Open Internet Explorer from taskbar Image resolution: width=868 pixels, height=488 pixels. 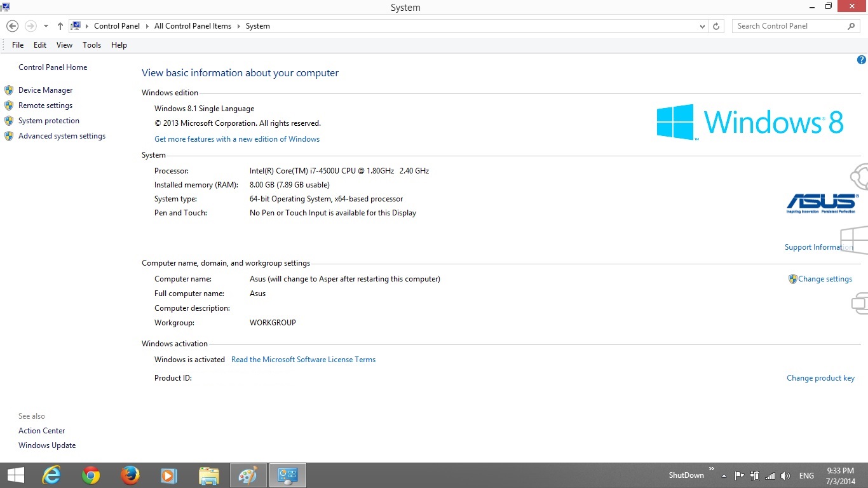coord(51,475)
